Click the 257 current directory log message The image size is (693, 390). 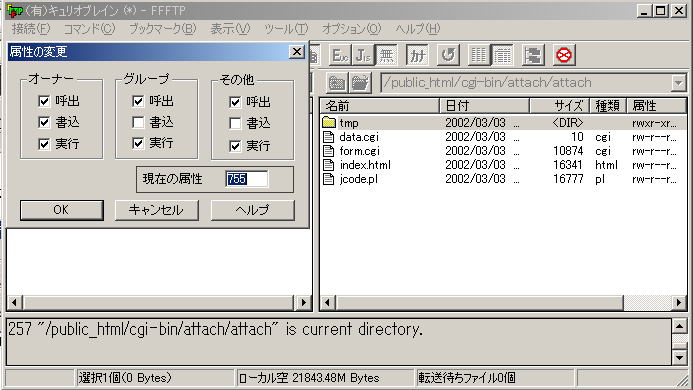click(215, 329)
